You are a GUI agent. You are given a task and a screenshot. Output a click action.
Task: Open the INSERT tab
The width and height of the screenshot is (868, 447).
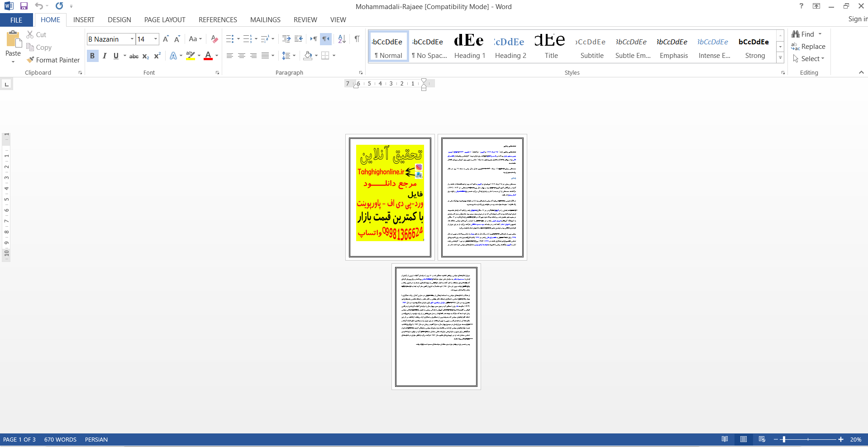click(84, 20)
